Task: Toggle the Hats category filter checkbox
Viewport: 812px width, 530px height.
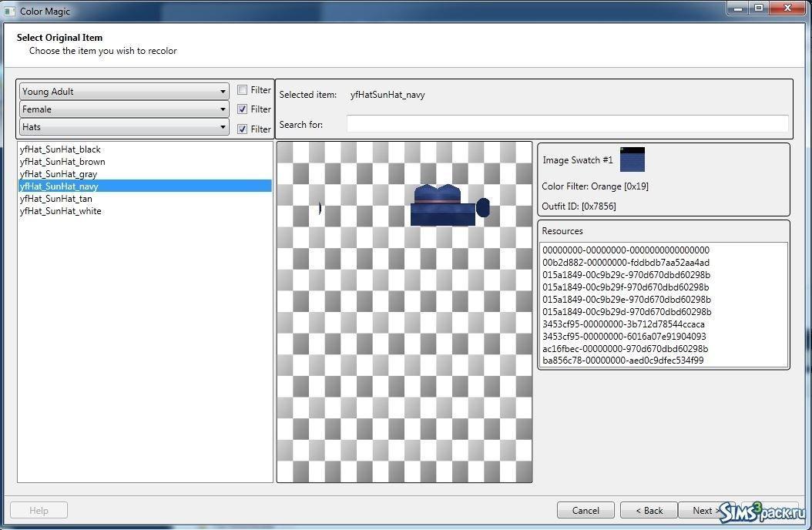Action: (242, 129)
